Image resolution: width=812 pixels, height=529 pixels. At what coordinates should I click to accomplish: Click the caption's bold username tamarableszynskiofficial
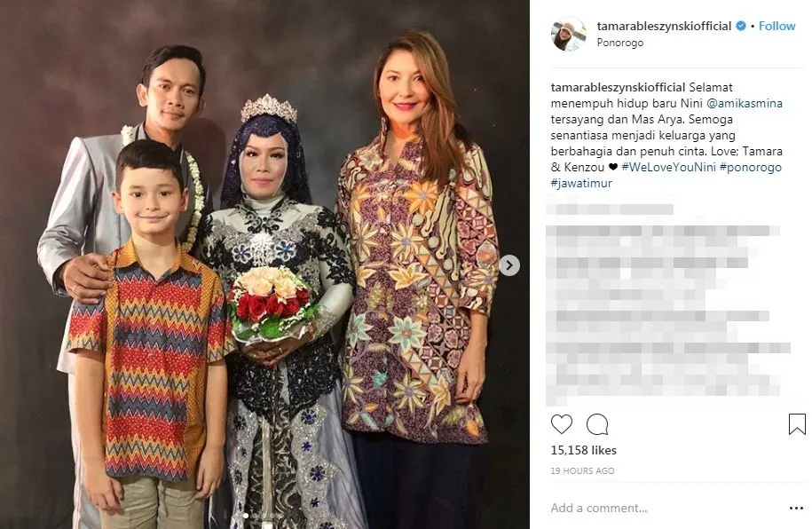click(x=618, y=88)
